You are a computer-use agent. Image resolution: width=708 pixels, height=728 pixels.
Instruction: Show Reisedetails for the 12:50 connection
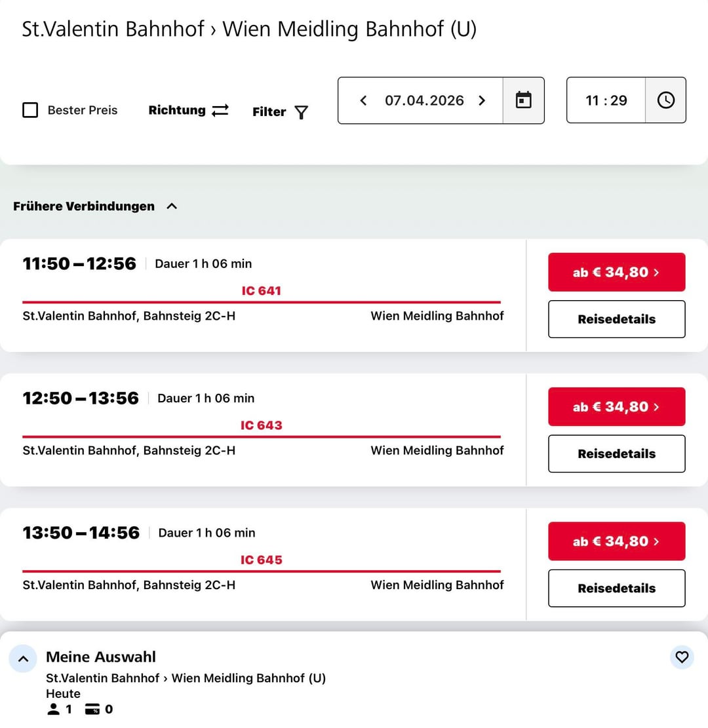[616, 453]
